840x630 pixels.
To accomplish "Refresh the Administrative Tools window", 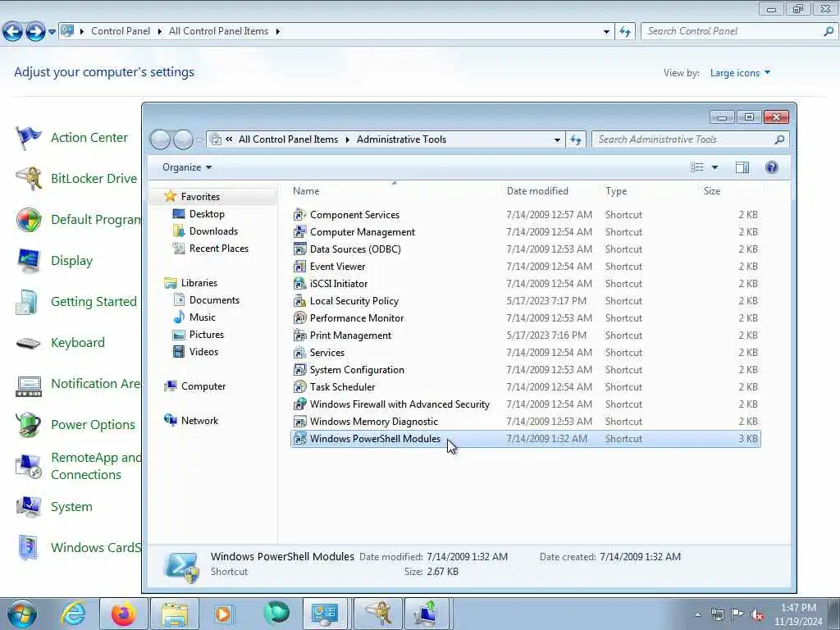I will 576,139.
